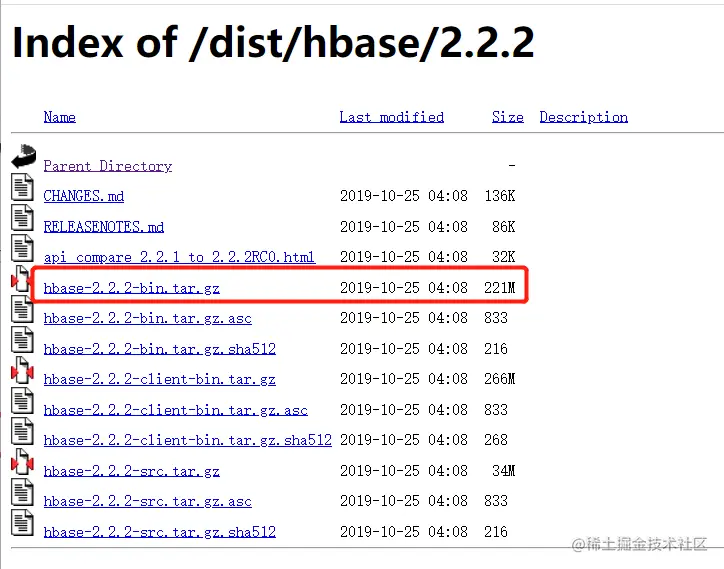Sort listing by Last modified column
The width and height of the screenshot is (724, 569).
tap(392, 117)
